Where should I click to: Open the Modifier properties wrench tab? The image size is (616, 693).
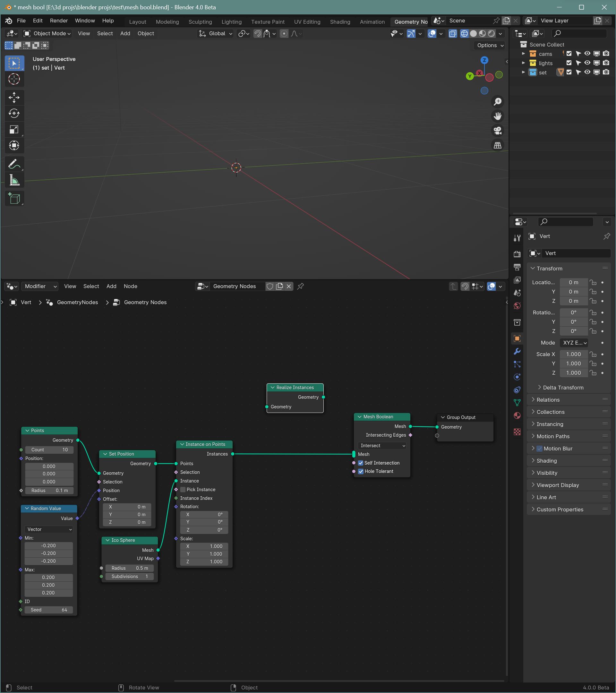[517, 351]
